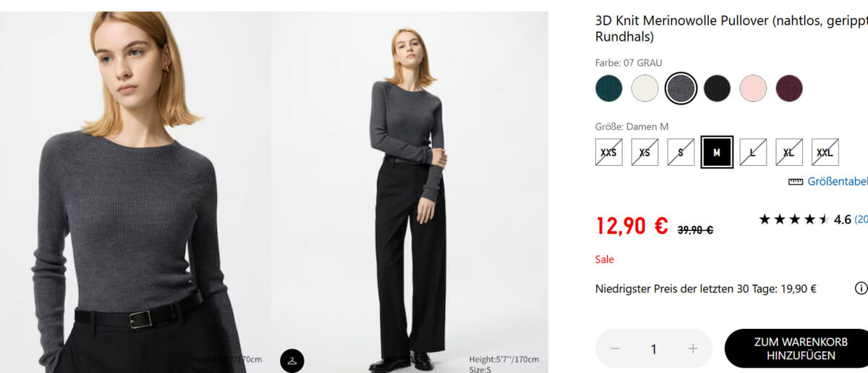Screen dimensions: 868x373
Task: Open the price info circle icon
Action: click(x=860, y=288)
